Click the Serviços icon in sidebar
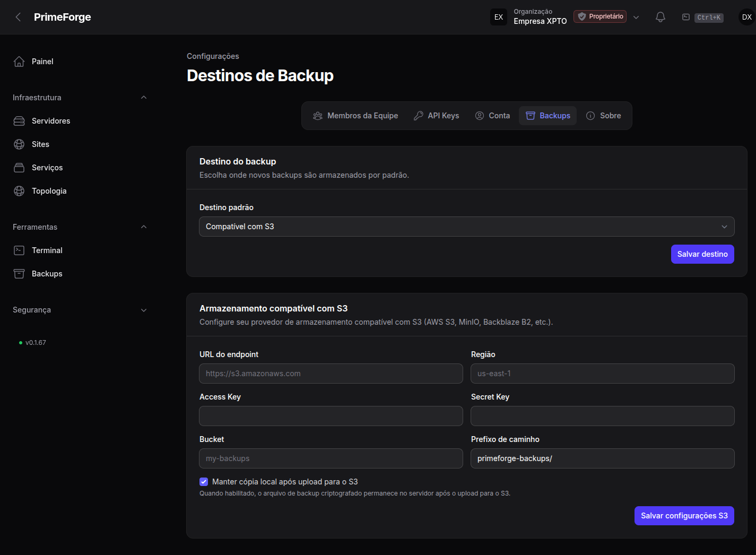 pos(19,168)
